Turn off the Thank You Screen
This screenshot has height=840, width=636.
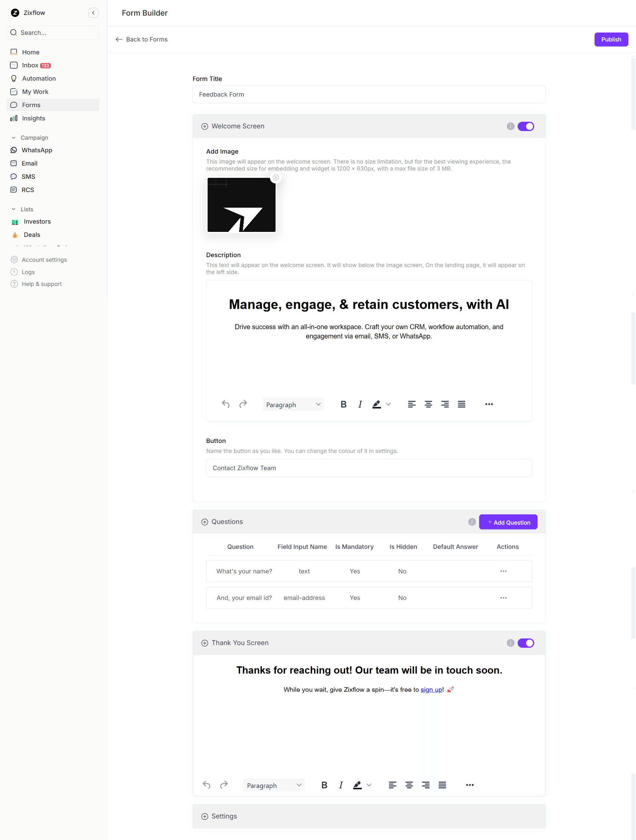click(x=526, y=643)
